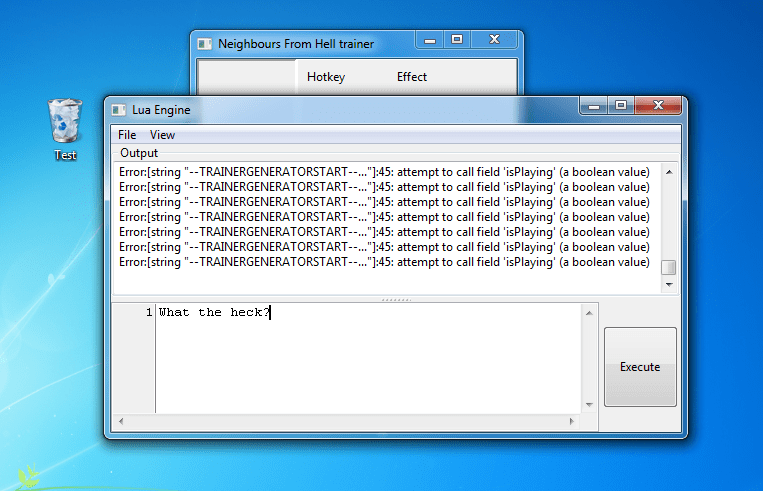Click line number 1 in the script gutter
The image size is (763, 491).
[148, 312]
